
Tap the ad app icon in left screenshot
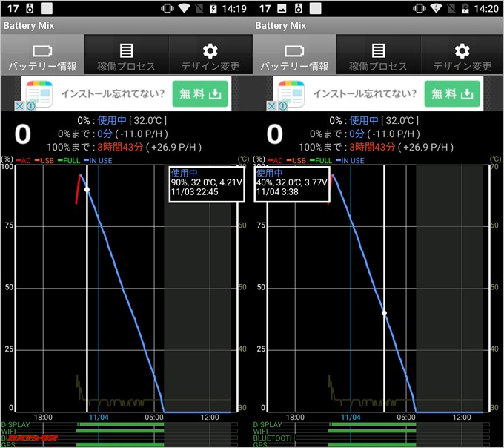[x=39, y=94]
